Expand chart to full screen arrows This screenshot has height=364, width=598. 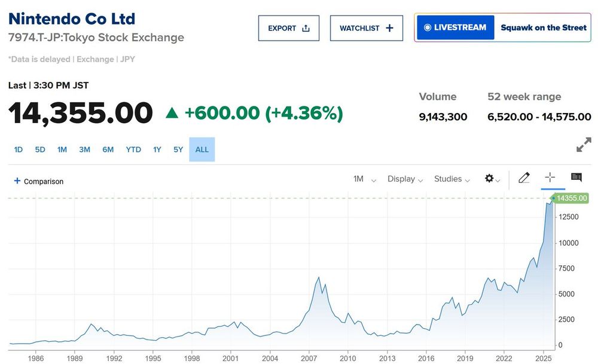tap(584, 145)
